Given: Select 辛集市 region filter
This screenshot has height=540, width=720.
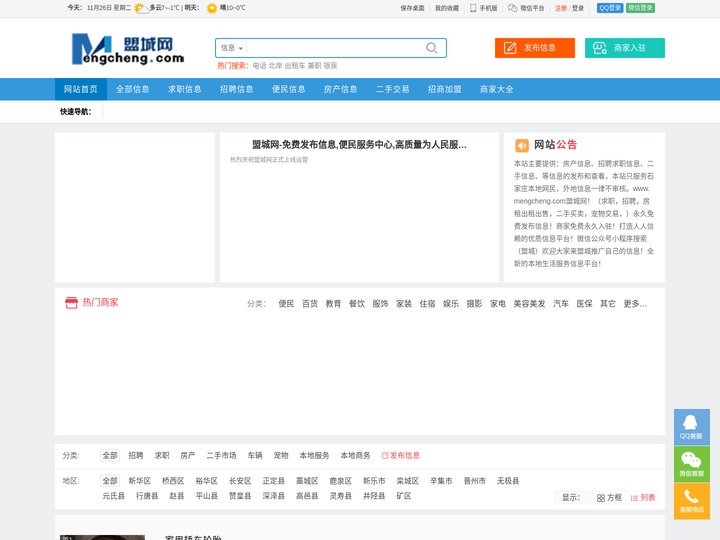Looking at the screenshot, I should coord(441,481).
